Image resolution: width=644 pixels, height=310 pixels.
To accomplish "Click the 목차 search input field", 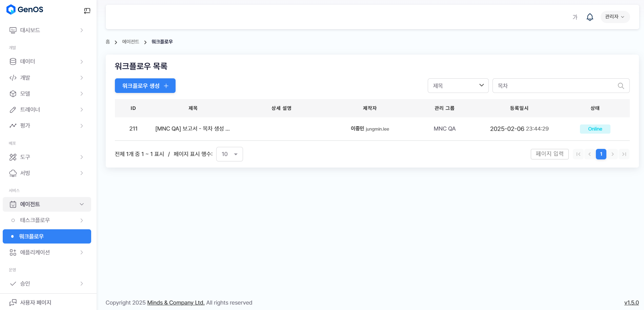I will 554,86.
